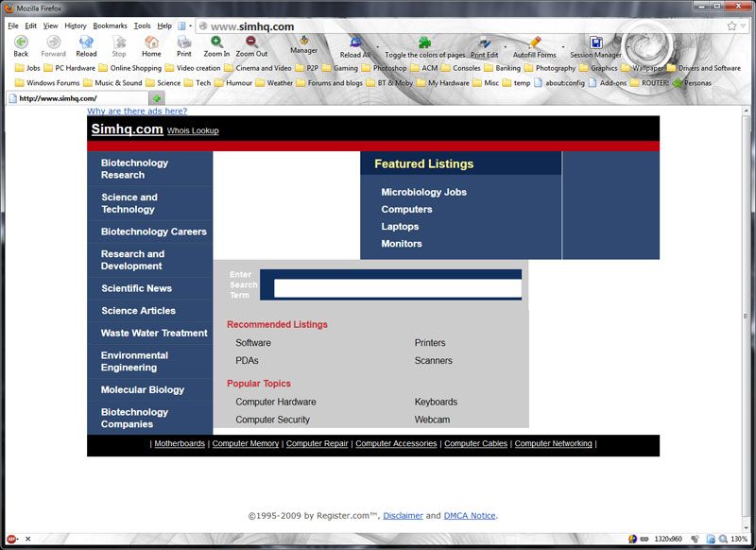Open the Manager toolbar icon
Viewport: 756px width, 550px height.
tap(303, 40)
